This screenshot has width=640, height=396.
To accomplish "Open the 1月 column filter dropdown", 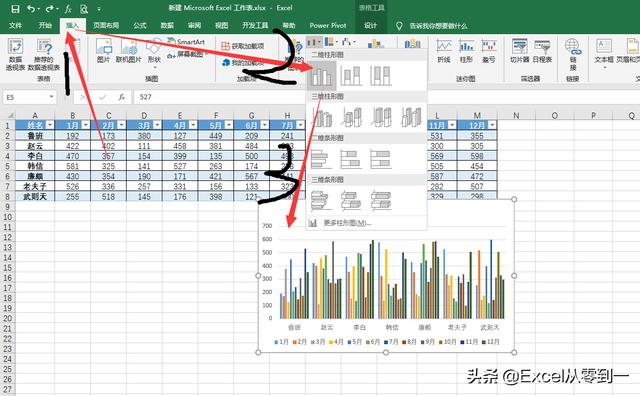I will click(85, 125).
